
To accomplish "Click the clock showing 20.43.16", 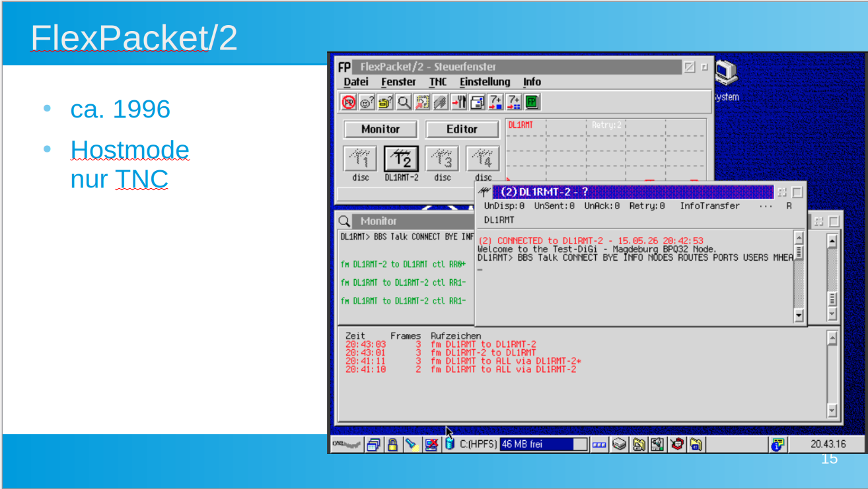I will (x=828, y=445).
